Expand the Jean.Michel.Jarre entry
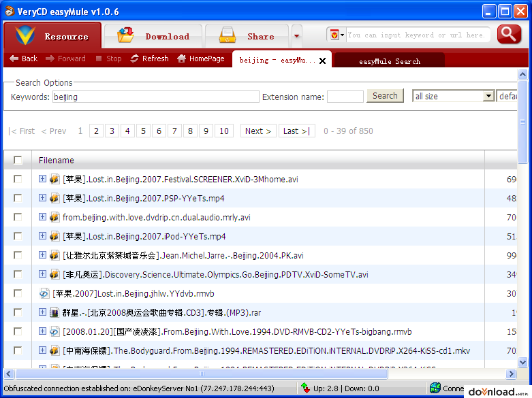The height and width of the screenshot is (398, 532). (42, 254)
